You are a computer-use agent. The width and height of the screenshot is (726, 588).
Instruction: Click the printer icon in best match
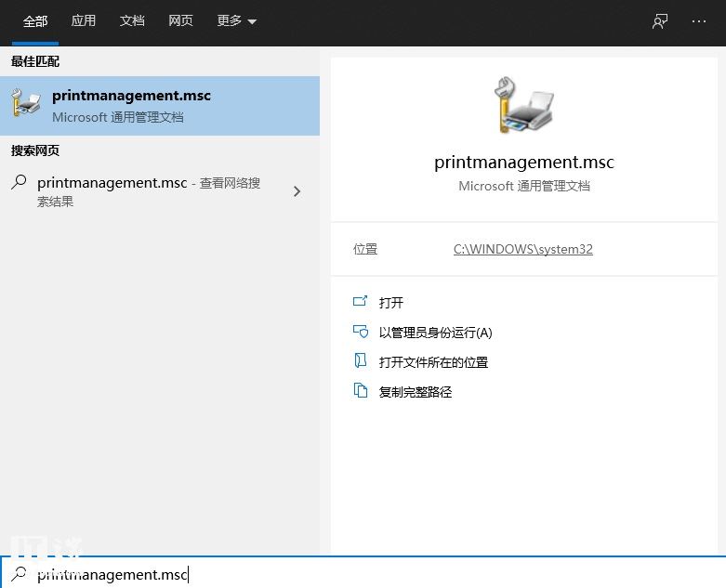(x=26, y=103)
